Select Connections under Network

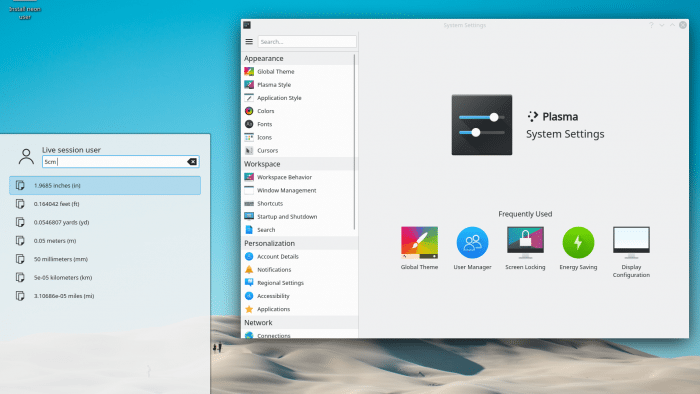coord(299,335)
